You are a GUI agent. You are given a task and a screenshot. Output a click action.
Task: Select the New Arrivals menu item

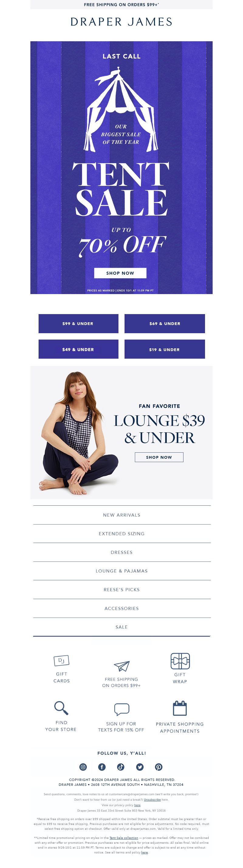[122, 515]
